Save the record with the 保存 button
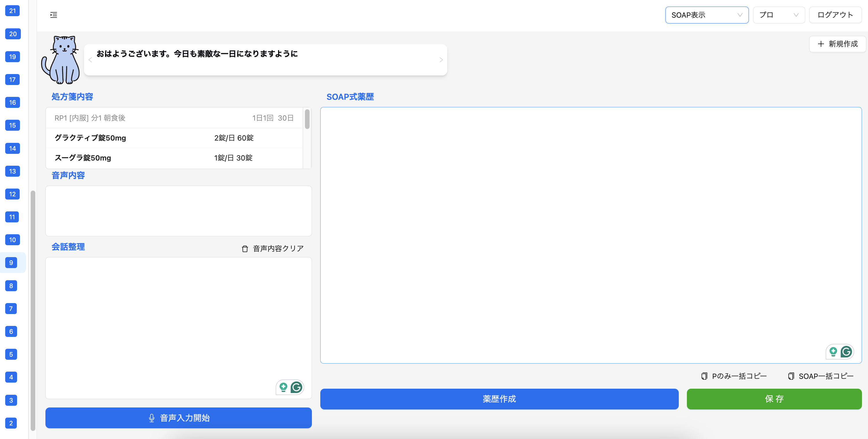The height and width of the screenshot is (439, 868). (x=774, y=399)
